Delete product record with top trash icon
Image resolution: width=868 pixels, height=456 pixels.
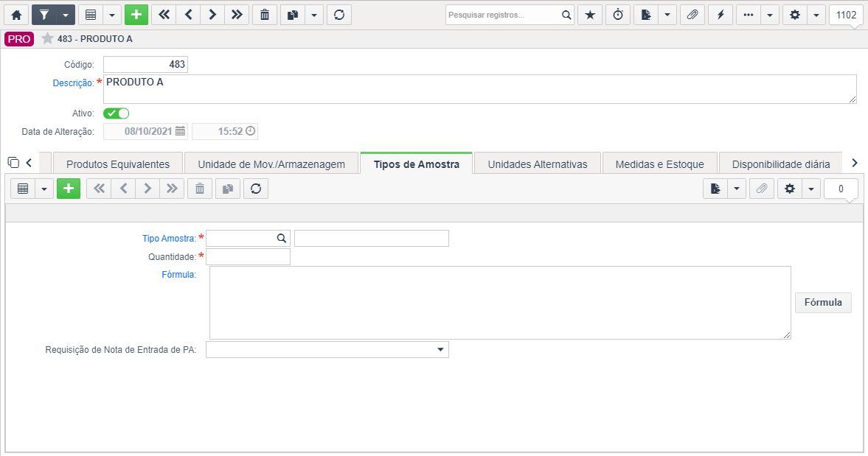265,15
